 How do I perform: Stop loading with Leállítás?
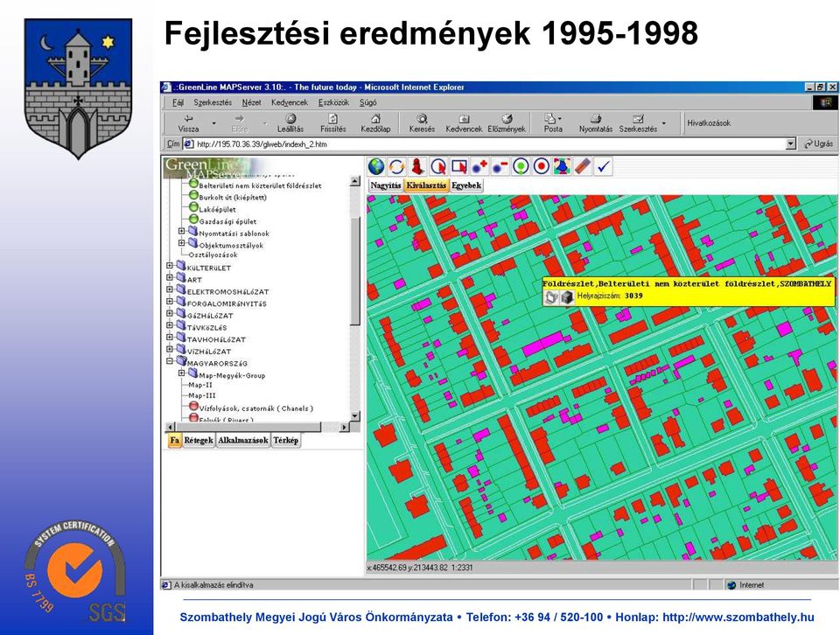[290, 123]
